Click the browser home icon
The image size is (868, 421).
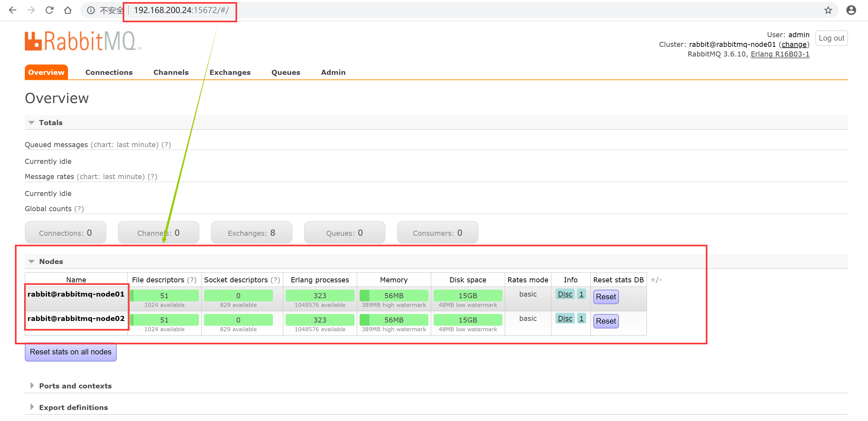68,10
